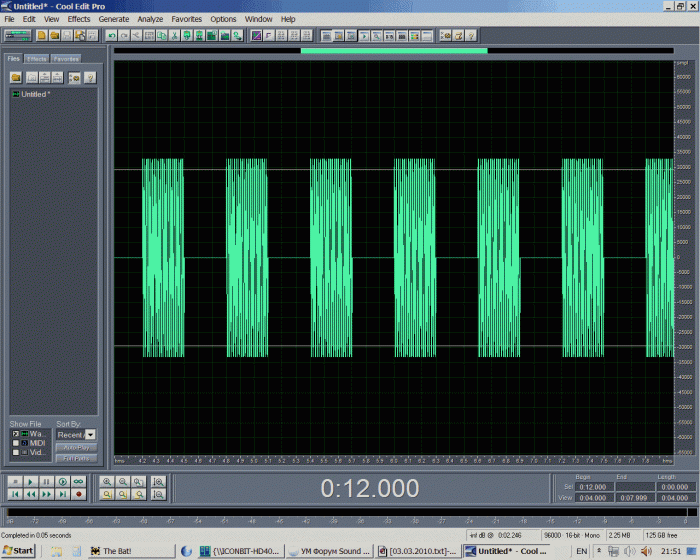This screenshot has height=560, width=700.
Task: Click Zoom In Vertically icon
Action: [158, 481]
